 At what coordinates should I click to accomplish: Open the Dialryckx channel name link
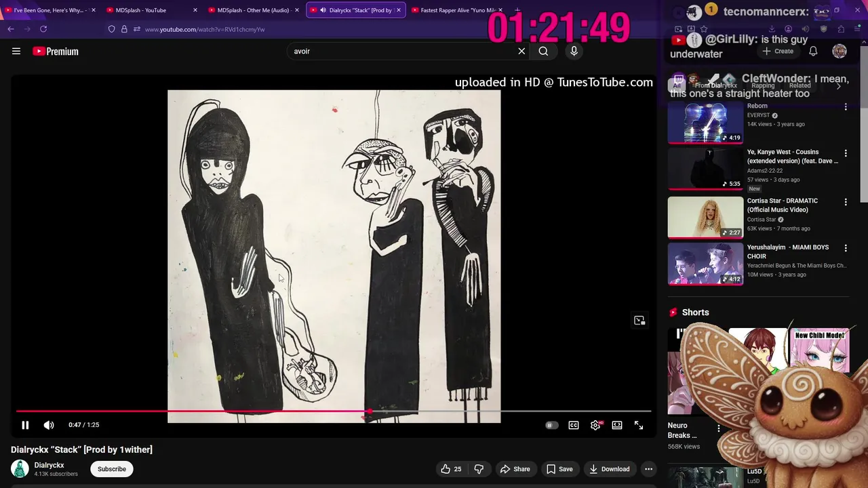[x=50, y=465]
